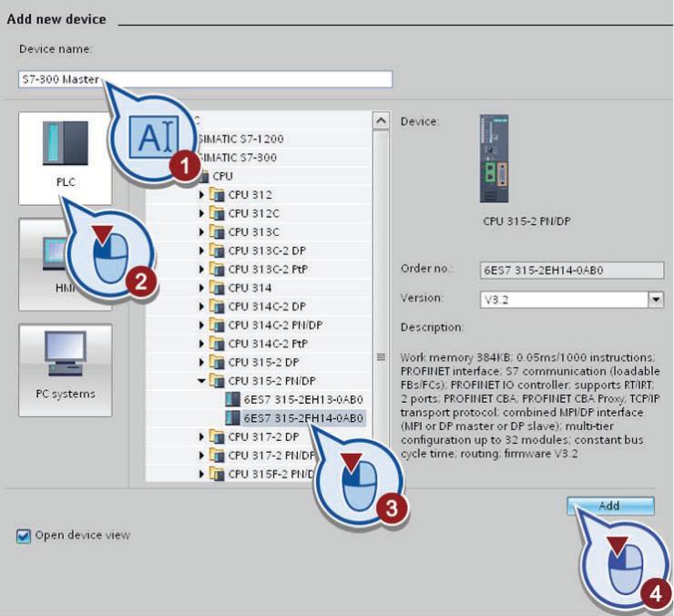Expand the CPU 315-2 DP folder

pyautogui.click(x=201, y=363)
